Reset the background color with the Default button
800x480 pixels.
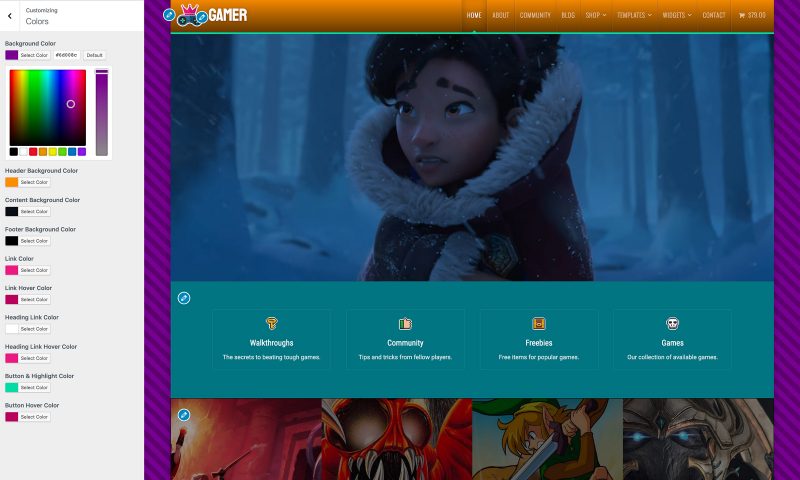point(94,55)
